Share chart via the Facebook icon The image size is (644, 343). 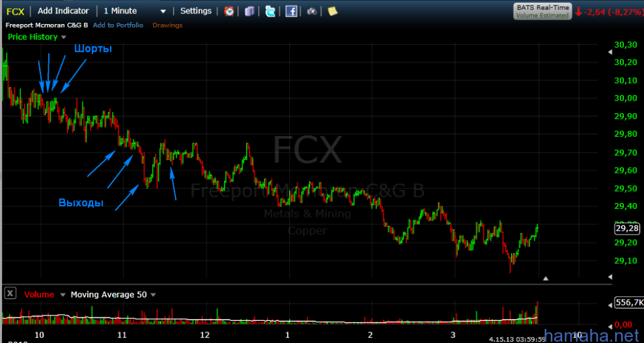[291, 11]
